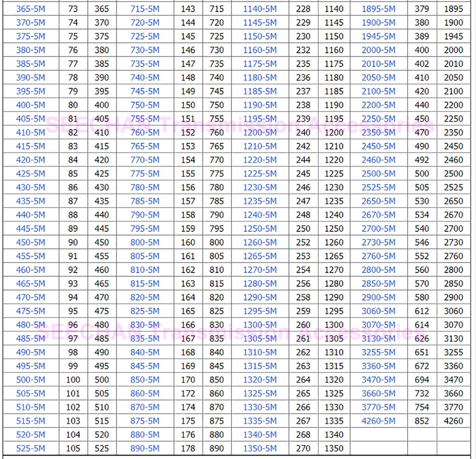476x459 pixels.
Task: Click the 525-5M link
Action: [x=31, y=448]
